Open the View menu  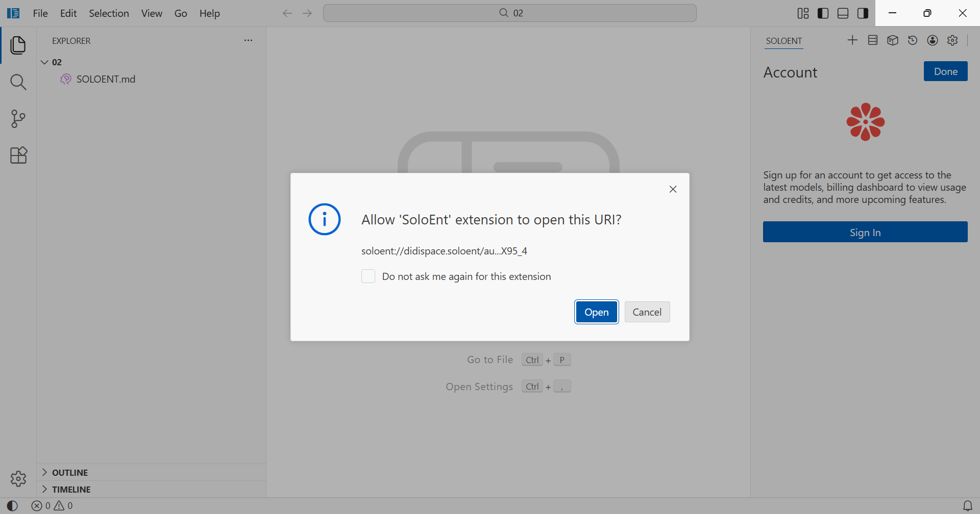click(152, 13)
